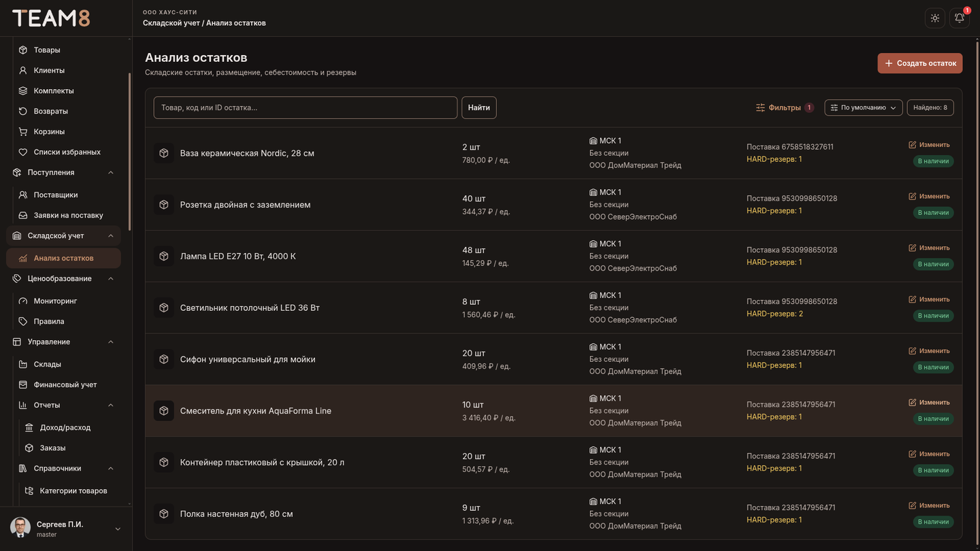Click the sidebar vertical scrollbar
The height and width of the screenshot is (551, 980).
click(129, 151)
